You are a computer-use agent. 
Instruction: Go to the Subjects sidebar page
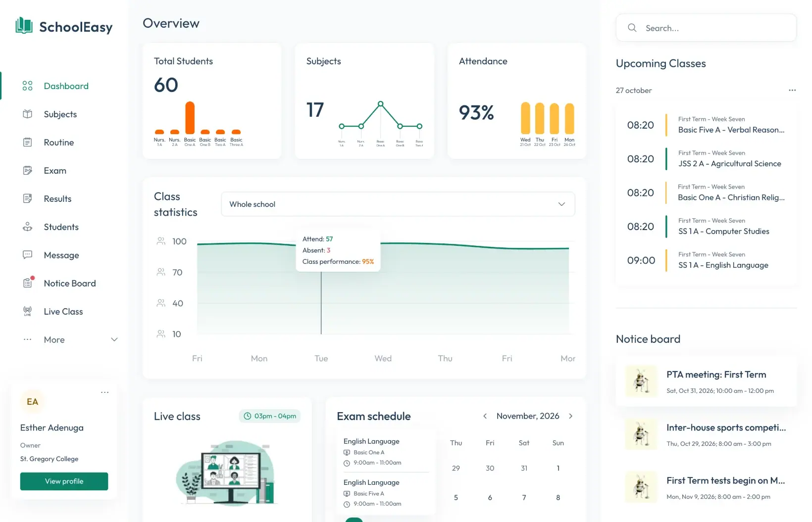pyautogui.click(x=60, y=114)
